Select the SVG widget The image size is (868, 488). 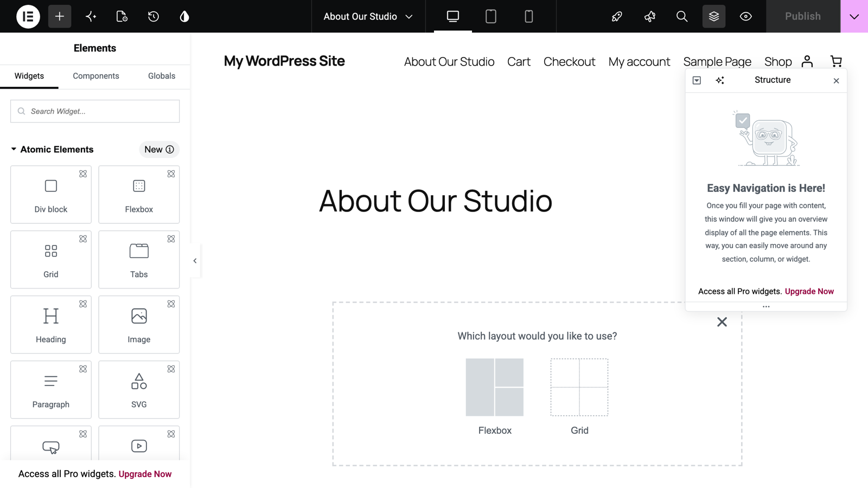tap(139, 390)
